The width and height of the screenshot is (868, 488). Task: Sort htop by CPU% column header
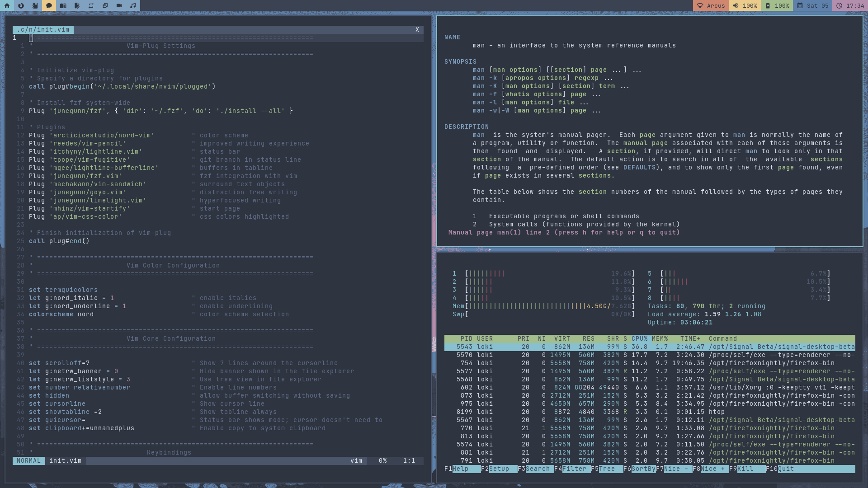(x=639, y=339)
